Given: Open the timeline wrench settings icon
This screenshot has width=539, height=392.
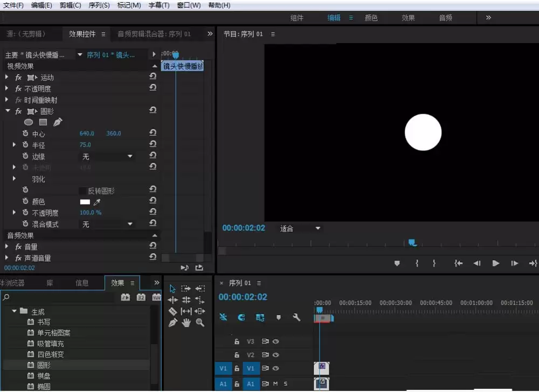Looking at the screenshot, I should pos(296,317).
